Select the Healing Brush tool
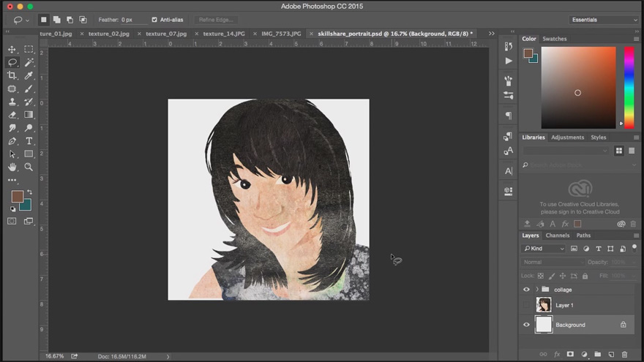Screen dimensions: 644x362 (x=12, y=88)
